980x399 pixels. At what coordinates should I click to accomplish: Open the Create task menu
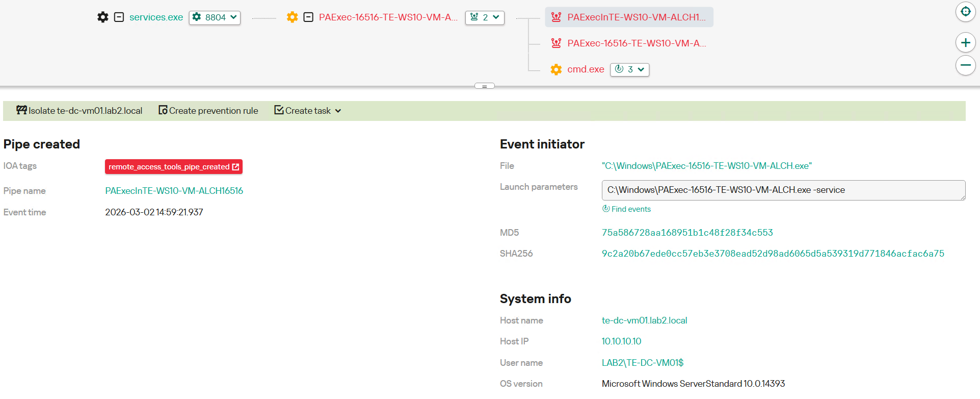[308, 111]
